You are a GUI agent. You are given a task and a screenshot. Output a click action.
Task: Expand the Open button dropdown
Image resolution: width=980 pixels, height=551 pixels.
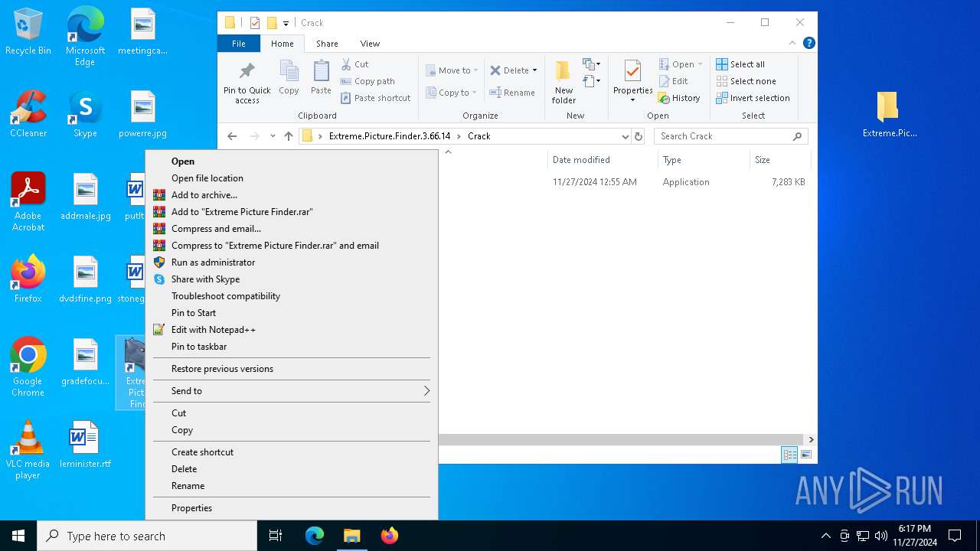point(700,64)
